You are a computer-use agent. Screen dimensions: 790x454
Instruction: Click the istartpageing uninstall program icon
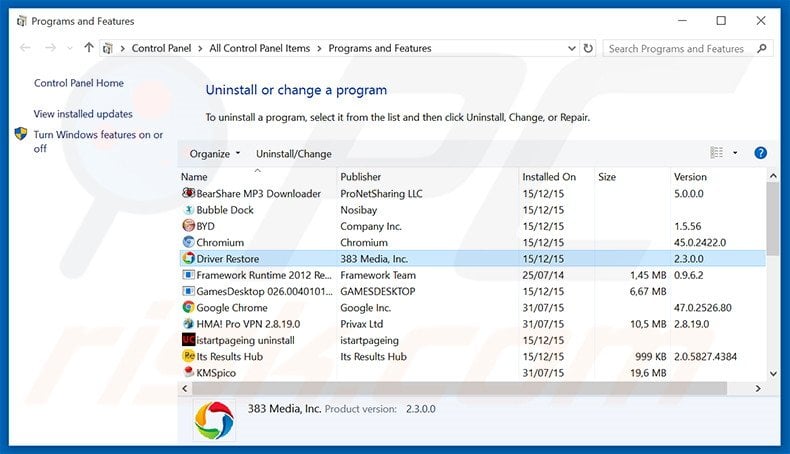188,340
